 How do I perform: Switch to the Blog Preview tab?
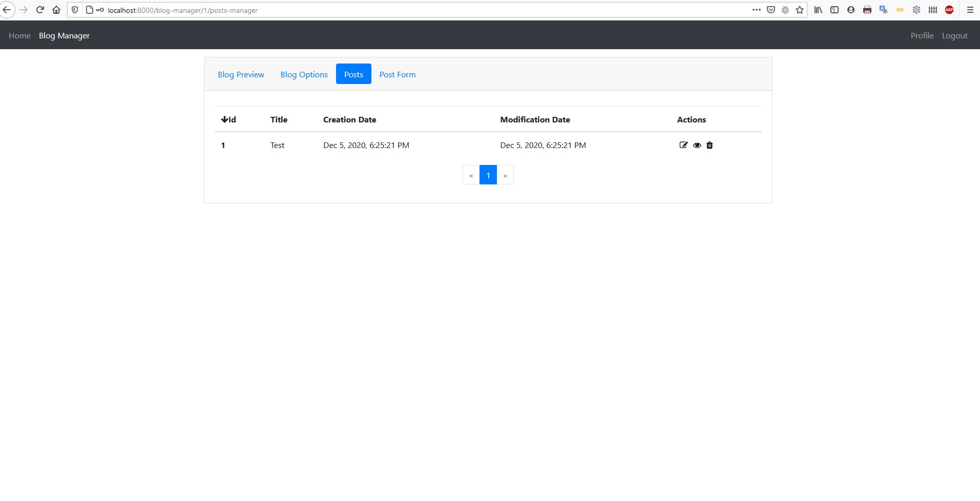pyautogui.click(x=241, y=74)
